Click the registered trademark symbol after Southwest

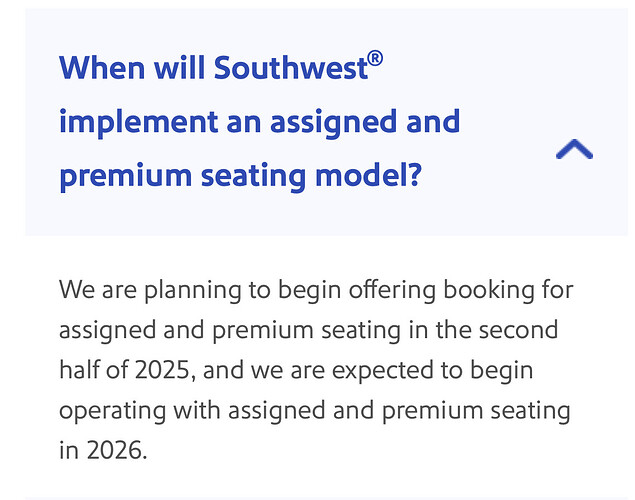click(x=375, y=58)
